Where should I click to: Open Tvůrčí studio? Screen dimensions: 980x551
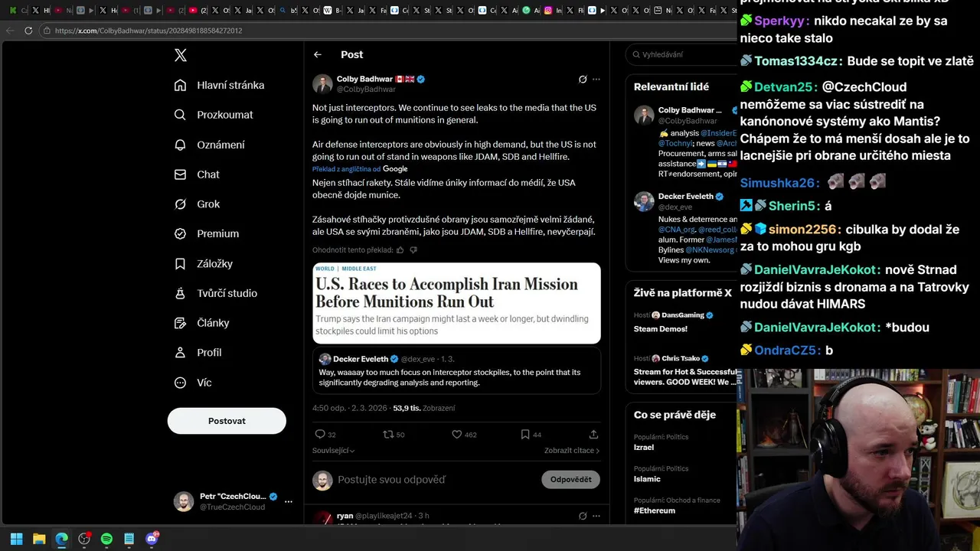pos(216,293)
